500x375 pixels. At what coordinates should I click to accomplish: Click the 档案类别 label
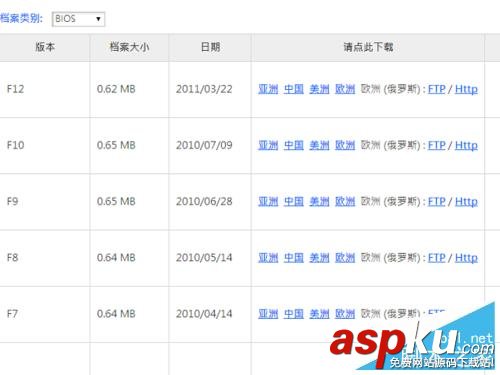point(21,19)
